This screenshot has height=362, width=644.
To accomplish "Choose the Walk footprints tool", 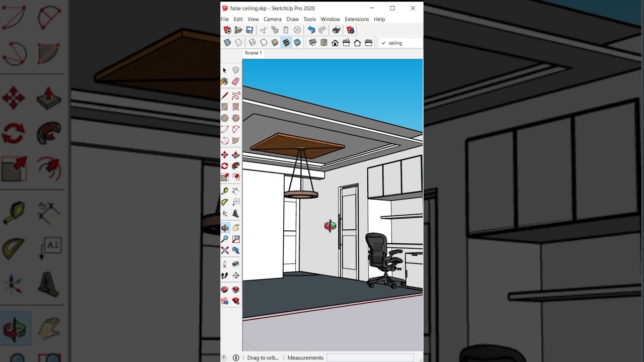I will point(224,276).
